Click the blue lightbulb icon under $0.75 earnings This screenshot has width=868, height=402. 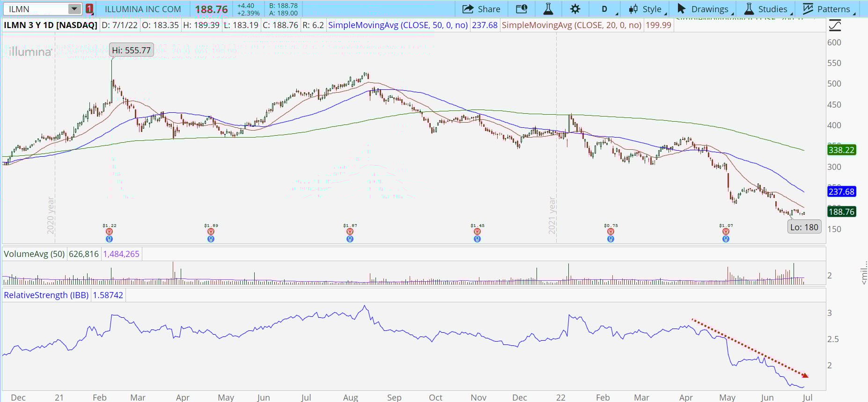pos(611,239)
